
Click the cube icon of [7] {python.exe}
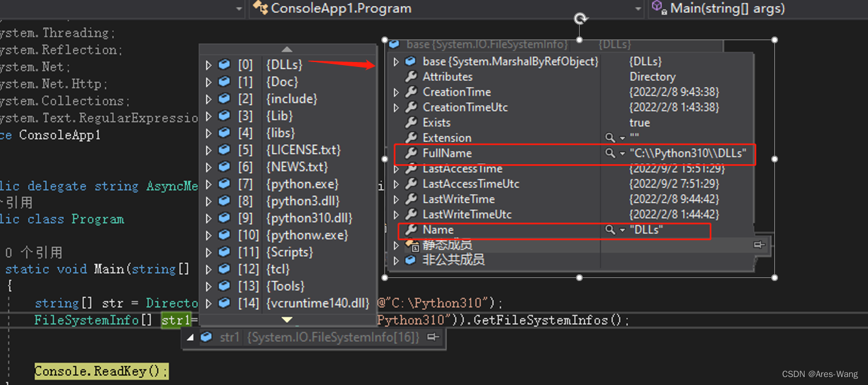point(224,184)
